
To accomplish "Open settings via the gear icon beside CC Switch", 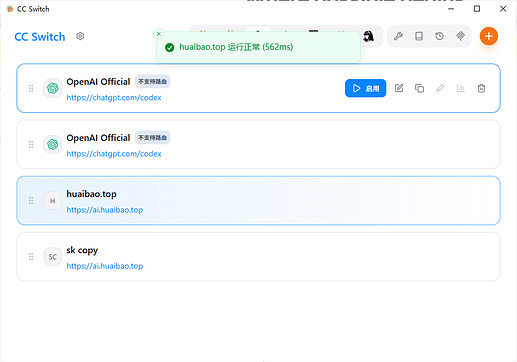I will click(80, 36).
